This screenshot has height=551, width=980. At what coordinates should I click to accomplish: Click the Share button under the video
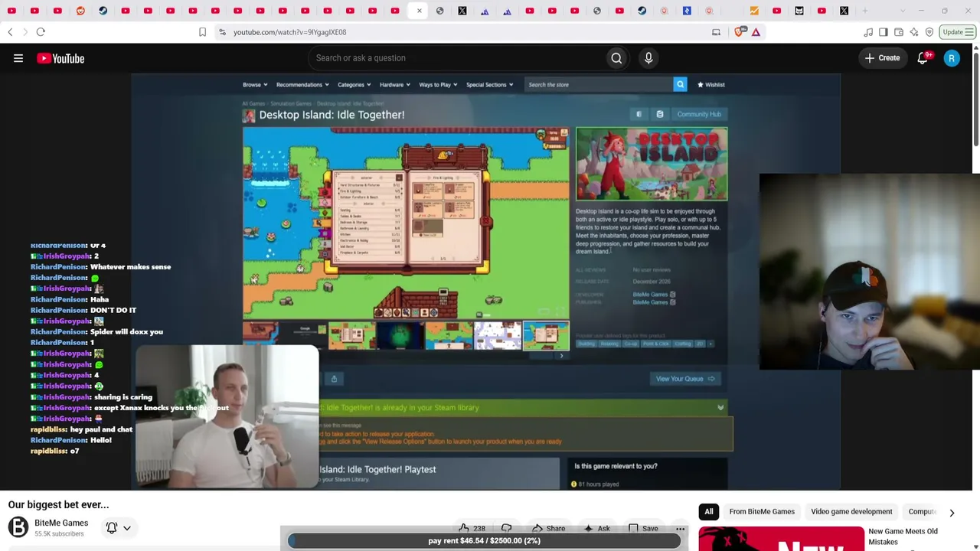[547, 528]
